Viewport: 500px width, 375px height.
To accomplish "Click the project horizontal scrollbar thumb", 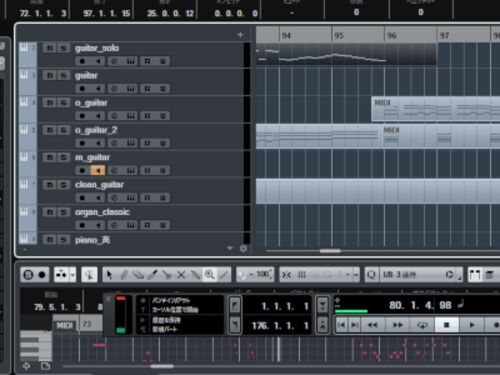I will 330,251.
